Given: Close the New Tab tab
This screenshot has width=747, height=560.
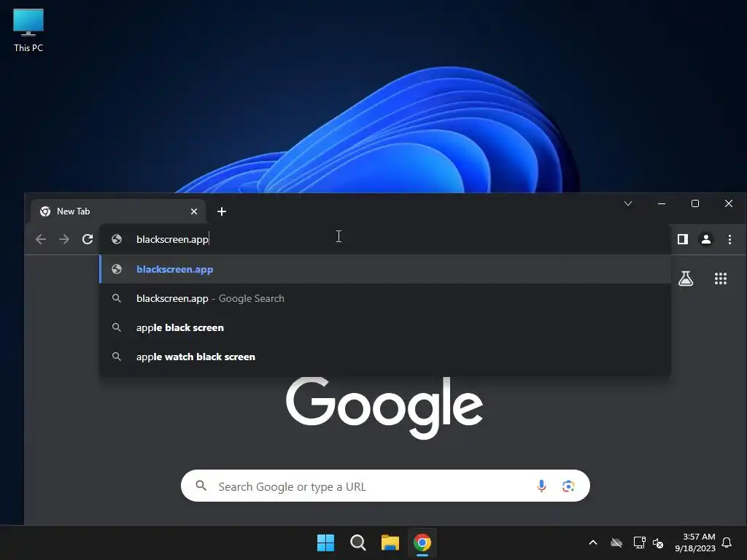Looking at the screenshot, I should pyautogui.click(x=194, y=211).
